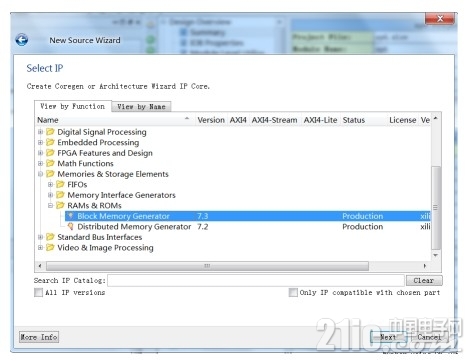Screen dimensions: 470x361
Task: Click the Cancel button
Action: (429, 337)
